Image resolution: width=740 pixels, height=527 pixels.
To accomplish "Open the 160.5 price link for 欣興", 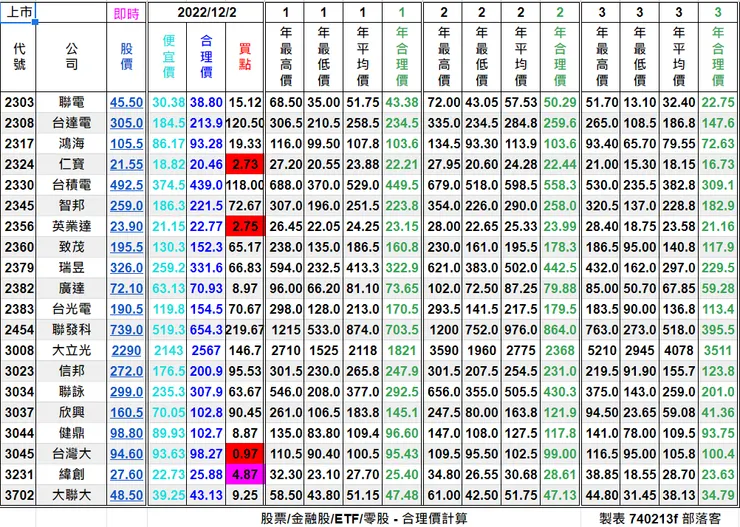I will pos(126,412).
